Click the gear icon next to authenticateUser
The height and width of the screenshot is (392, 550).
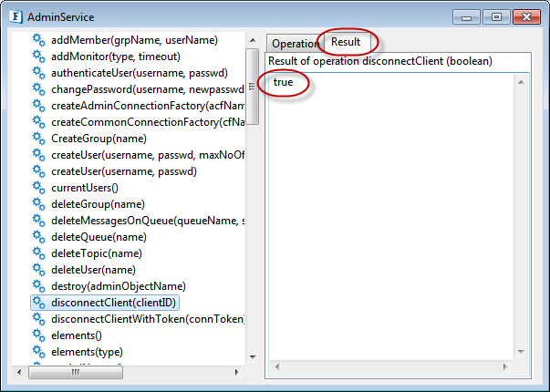click(38, 73)
